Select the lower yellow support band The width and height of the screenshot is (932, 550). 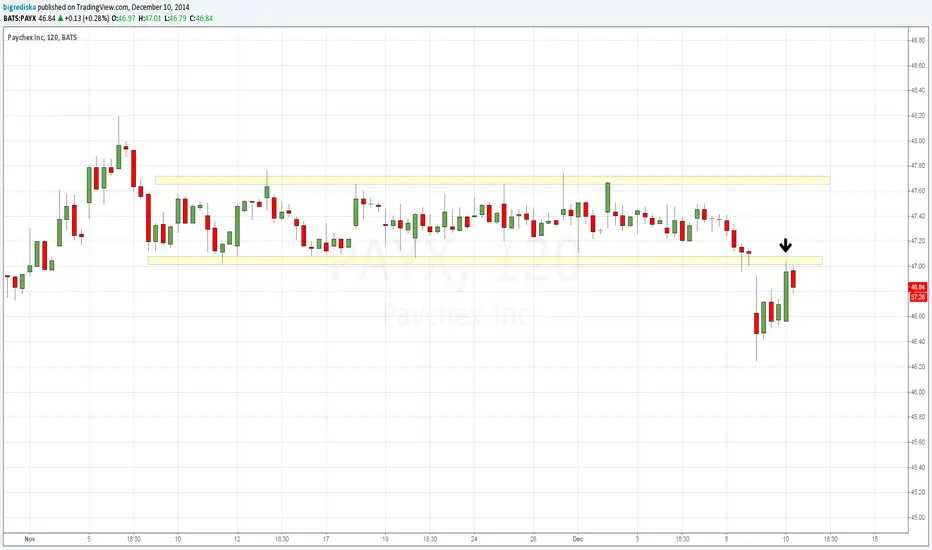coord(485,260)
